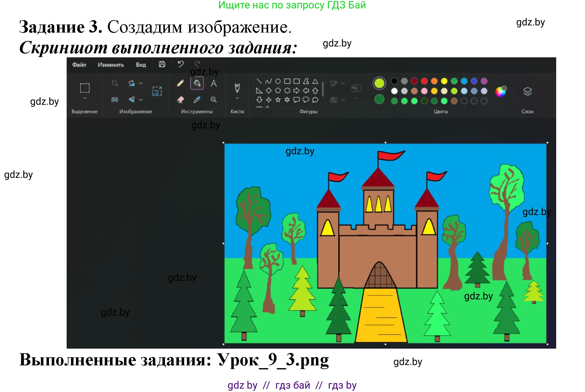Click the resize image icon
Image resolution: width=585 pixels, height=392 pixels.
coord(156,91)
